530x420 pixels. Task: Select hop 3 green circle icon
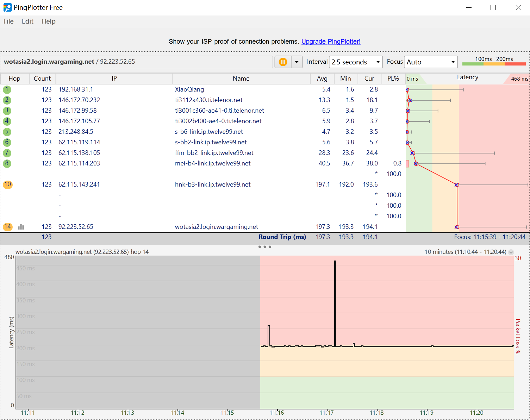tap(7, 111)
